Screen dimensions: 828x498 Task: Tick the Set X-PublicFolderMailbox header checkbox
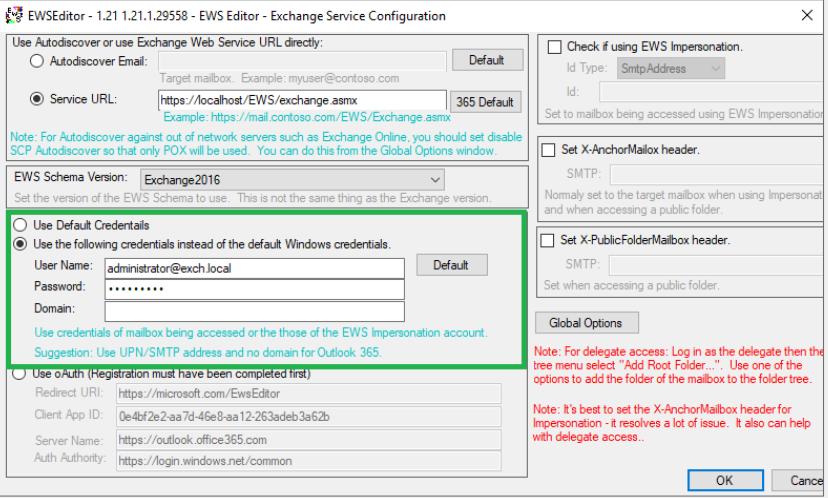pos(548,240)
